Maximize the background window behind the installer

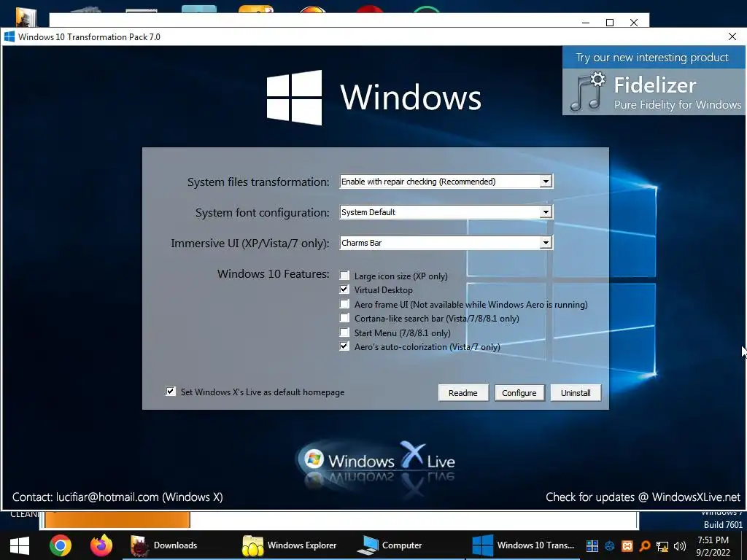610,23
